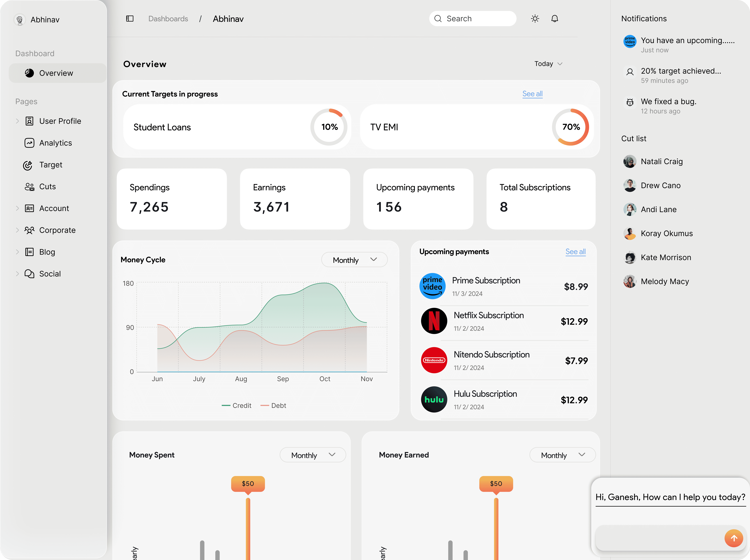Toggle the sidebar panel icon
Viewport: 750px width, 560px height.
[130, 19]
